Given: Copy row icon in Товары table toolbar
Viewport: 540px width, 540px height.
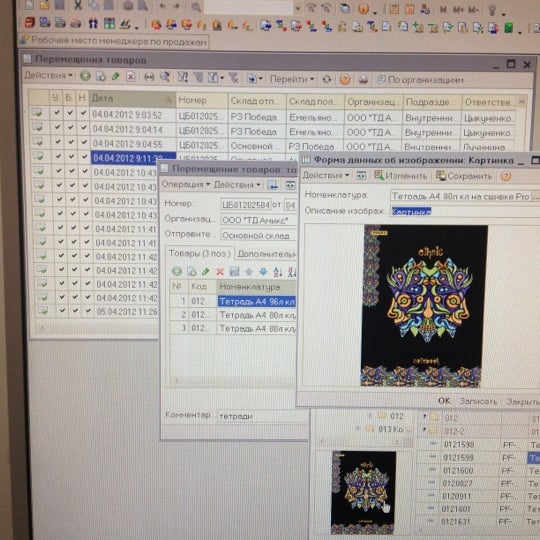Looking at the screenshot, I should click(x=191, y=272).
